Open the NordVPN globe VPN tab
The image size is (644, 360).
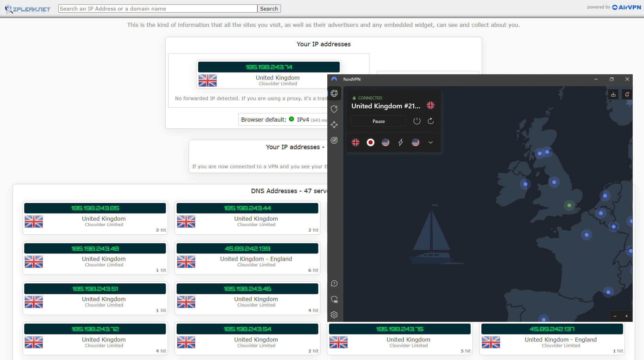pyautogui.click(x=334, y=93)
